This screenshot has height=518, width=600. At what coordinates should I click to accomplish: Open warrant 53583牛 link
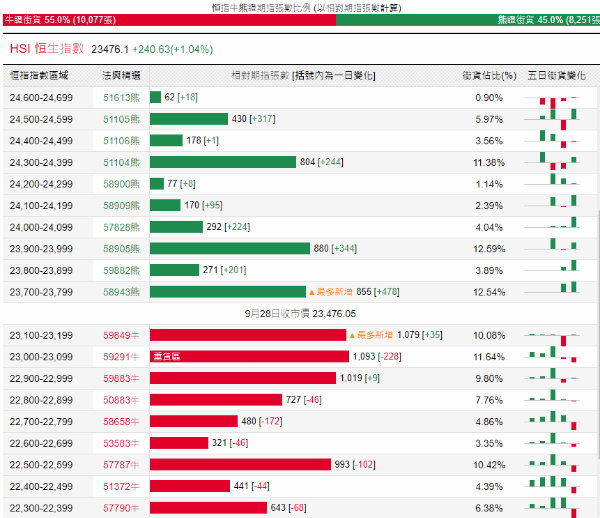pos(121,443)
